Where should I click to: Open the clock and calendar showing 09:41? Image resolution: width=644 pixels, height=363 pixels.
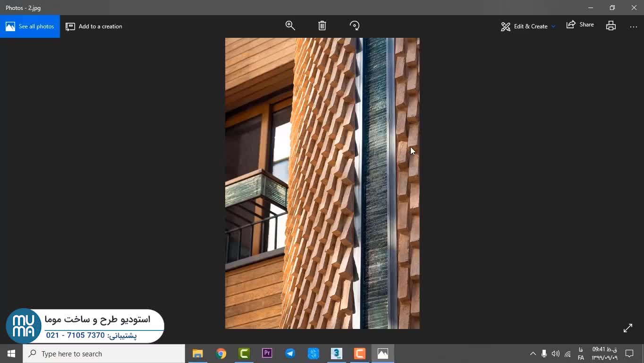[605, 354]
